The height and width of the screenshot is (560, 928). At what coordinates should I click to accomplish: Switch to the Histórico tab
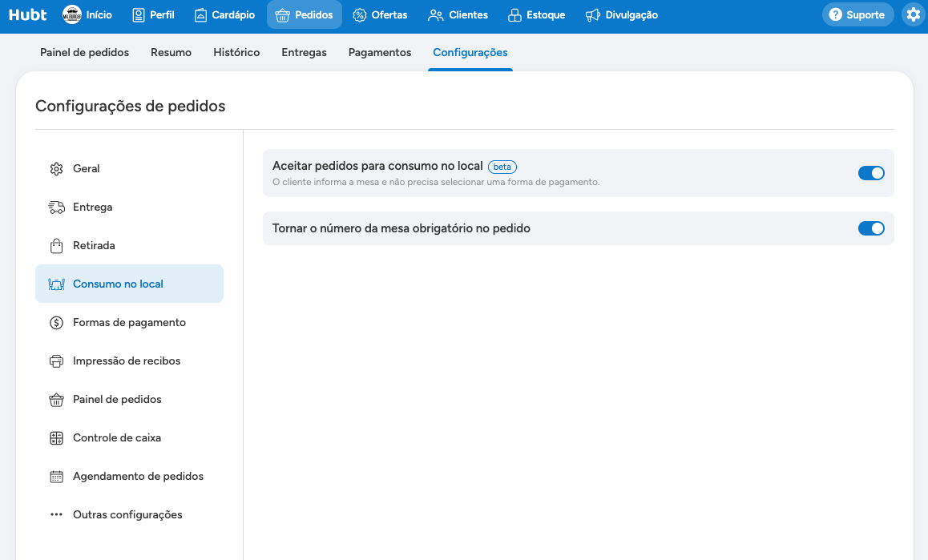pyautogui.click(x=236, y=52)
